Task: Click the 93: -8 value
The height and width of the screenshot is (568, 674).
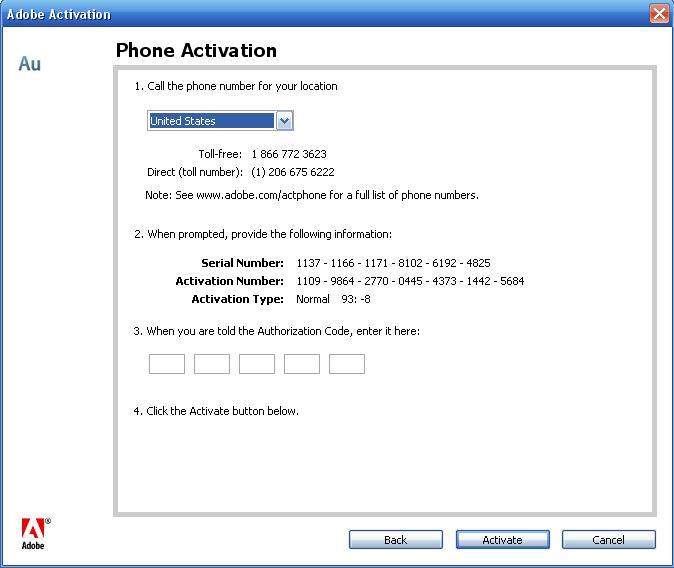Action: pos(356,299)
